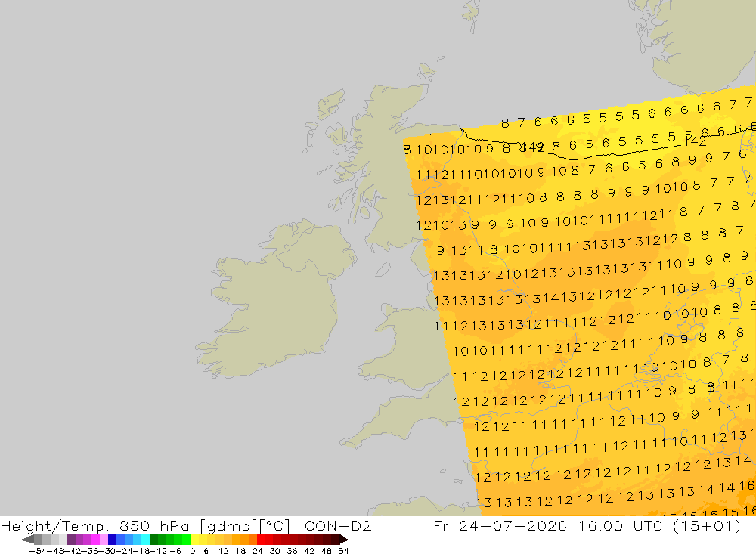Image resolution: width=756 pixels, height=554 pixels.
Task: Pick the cyan swatch above -18
Action: 145,540
